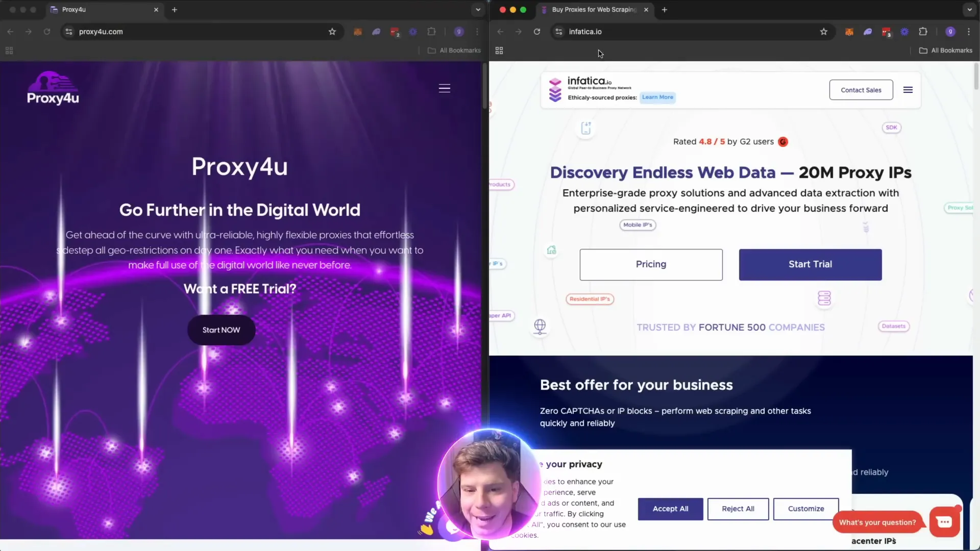Click the Proxy4u page vertical scrollbar
Screen dimensions: 980x551
[x=484, y=86]
